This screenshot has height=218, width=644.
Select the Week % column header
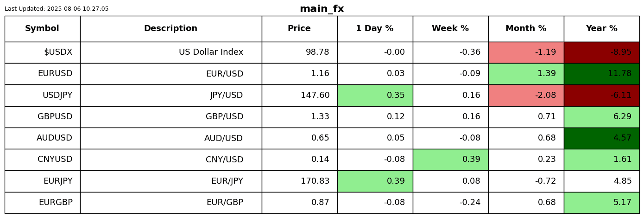pyautogui.click(x=450, y=29)
